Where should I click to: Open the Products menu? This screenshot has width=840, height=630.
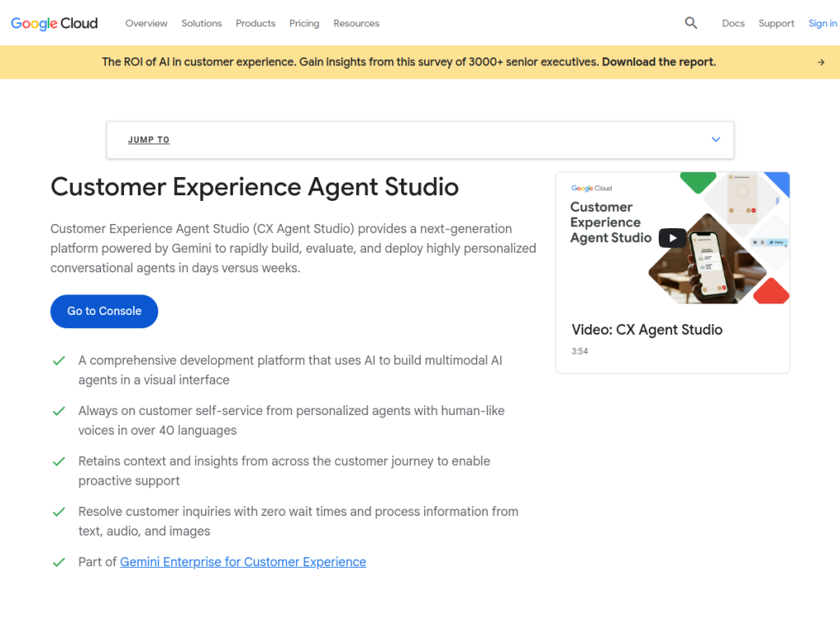pyautogui.click(x=256, y=23)
